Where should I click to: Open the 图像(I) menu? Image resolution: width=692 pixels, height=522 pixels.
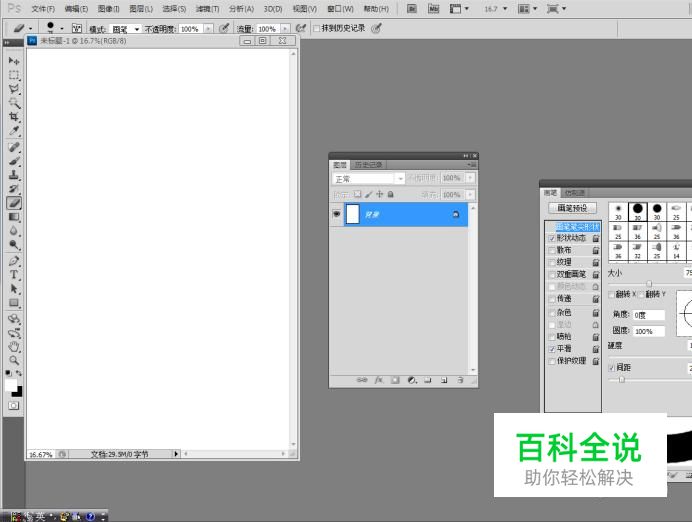tap(109, 9)
